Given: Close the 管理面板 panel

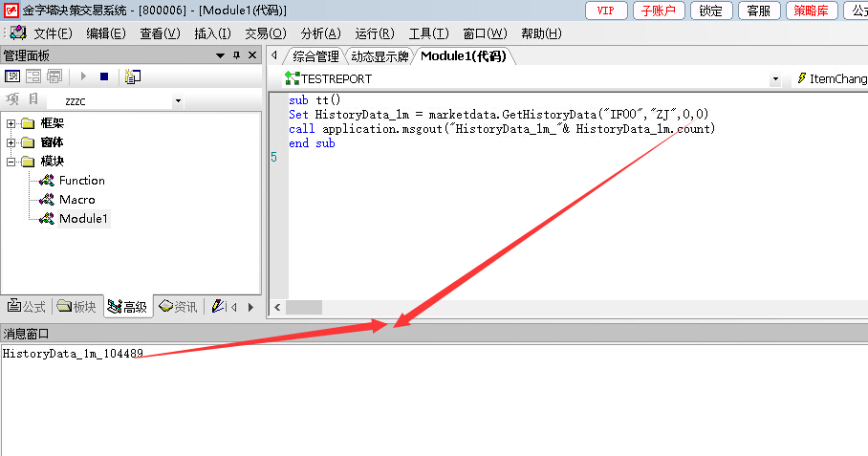Looking at the screenshot, I should (252, 55).
